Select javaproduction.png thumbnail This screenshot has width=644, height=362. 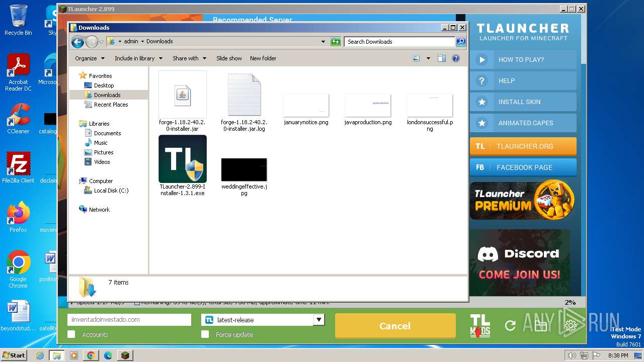click(x=368, y=105)
